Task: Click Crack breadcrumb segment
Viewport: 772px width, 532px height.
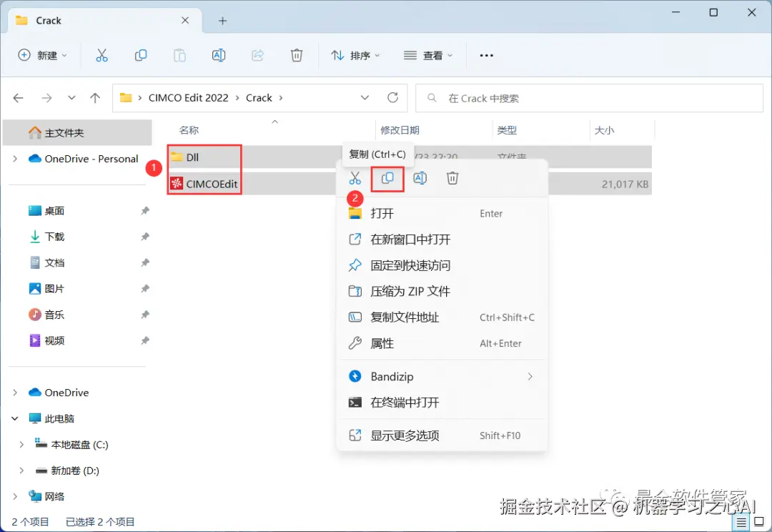Action: 259,97
